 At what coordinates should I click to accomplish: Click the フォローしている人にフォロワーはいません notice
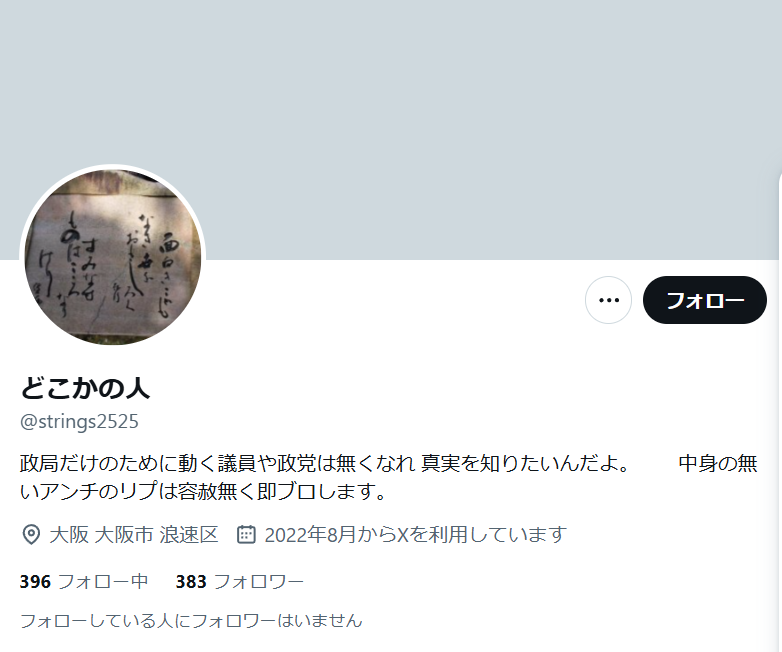(x=191, y=621)
